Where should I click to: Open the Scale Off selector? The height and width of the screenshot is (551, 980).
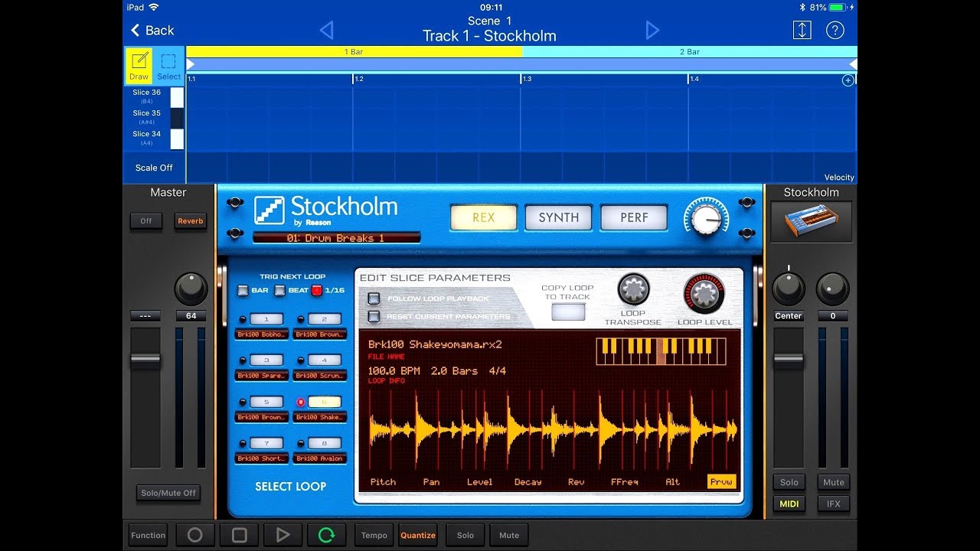pos(154,168)
